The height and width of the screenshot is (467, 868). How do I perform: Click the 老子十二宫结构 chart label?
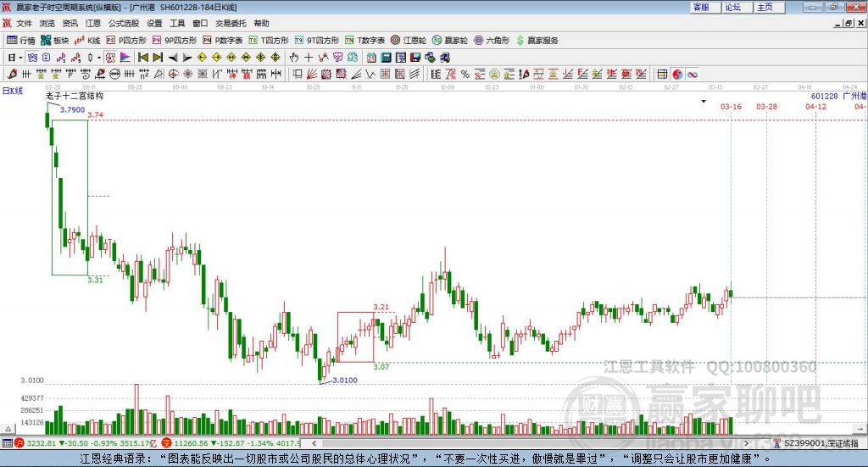pyautogui.click(x=75, y=96)
